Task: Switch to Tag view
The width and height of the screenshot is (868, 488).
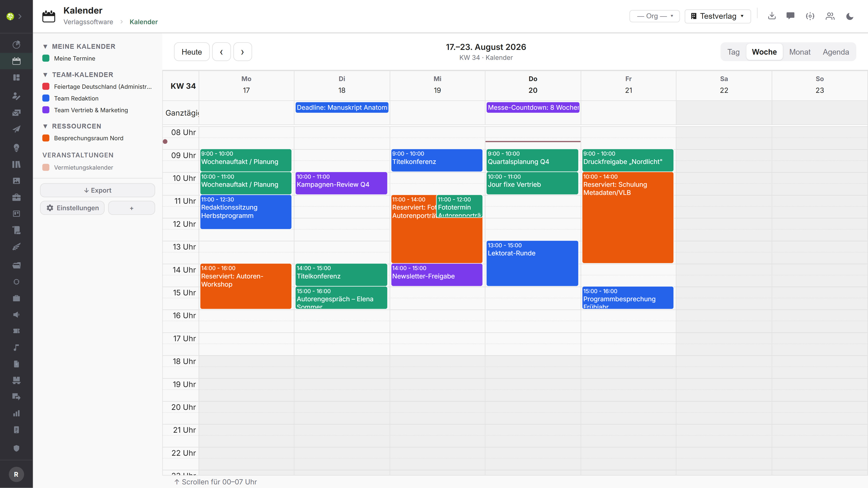Action: pos(733,52)
